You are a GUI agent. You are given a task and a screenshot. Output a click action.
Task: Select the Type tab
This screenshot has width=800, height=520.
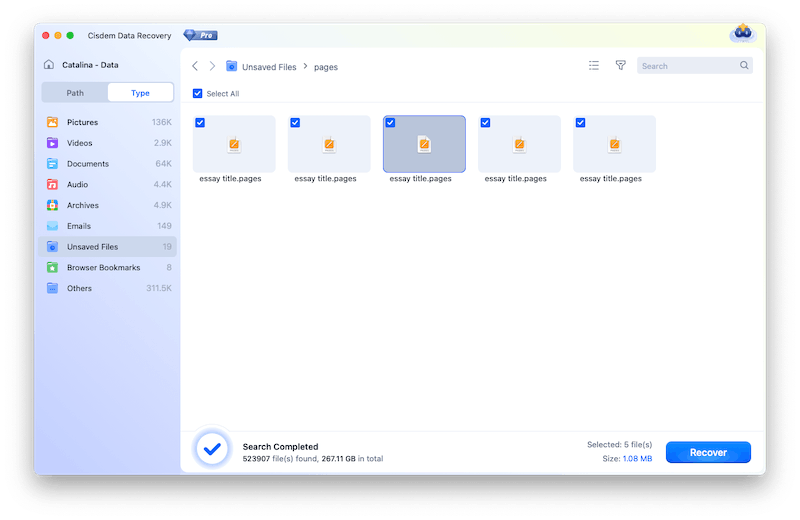[140, 93]
